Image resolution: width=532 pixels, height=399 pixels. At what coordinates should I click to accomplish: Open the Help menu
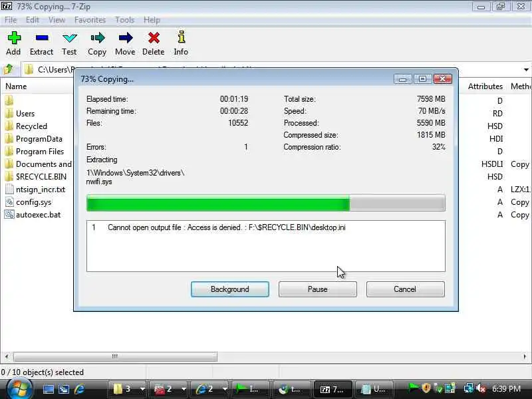pos(152,20)
